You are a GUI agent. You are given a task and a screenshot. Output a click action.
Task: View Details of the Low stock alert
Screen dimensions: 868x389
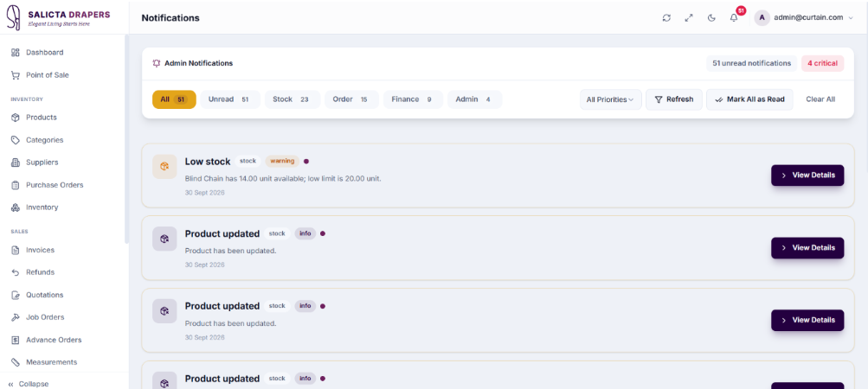pyautogui.click(x=807, y=175)
